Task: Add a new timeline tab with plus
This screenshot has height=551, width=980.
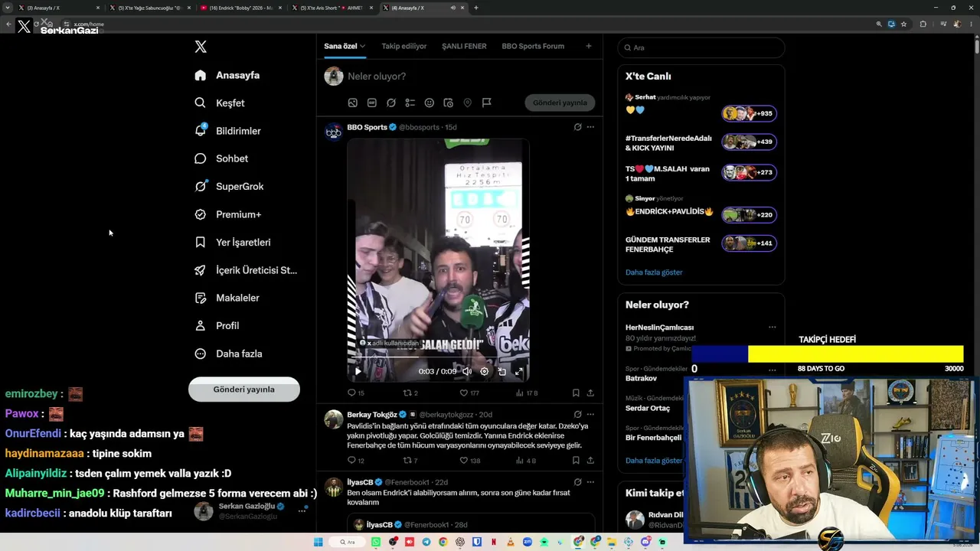Action: coord(588,46)
